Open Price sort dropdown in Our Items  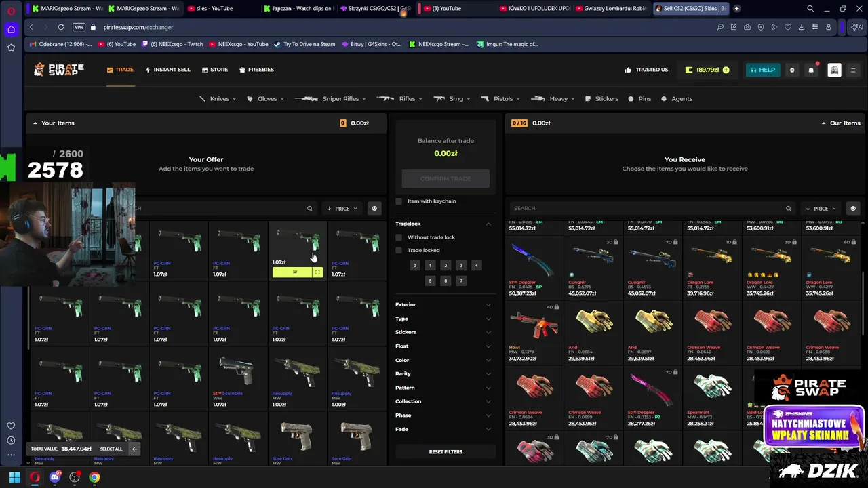821,208
